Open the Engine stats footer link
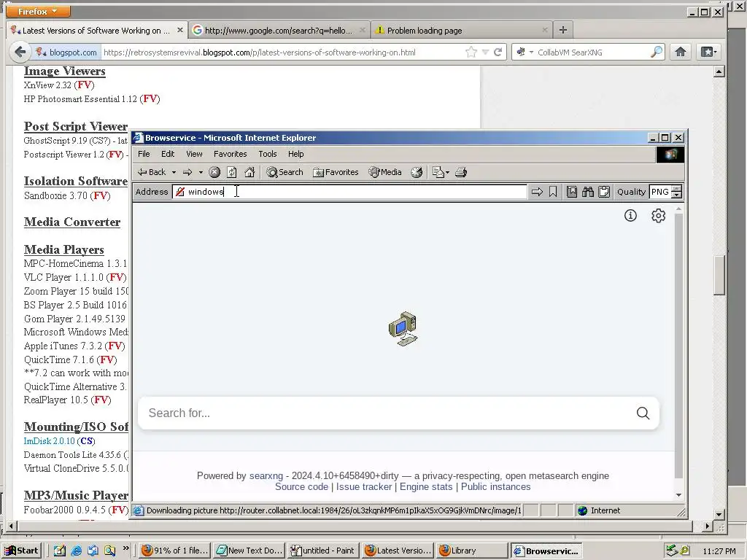This screenshot has width=747, height=560. pyautogui.click(x=426, y=486)
